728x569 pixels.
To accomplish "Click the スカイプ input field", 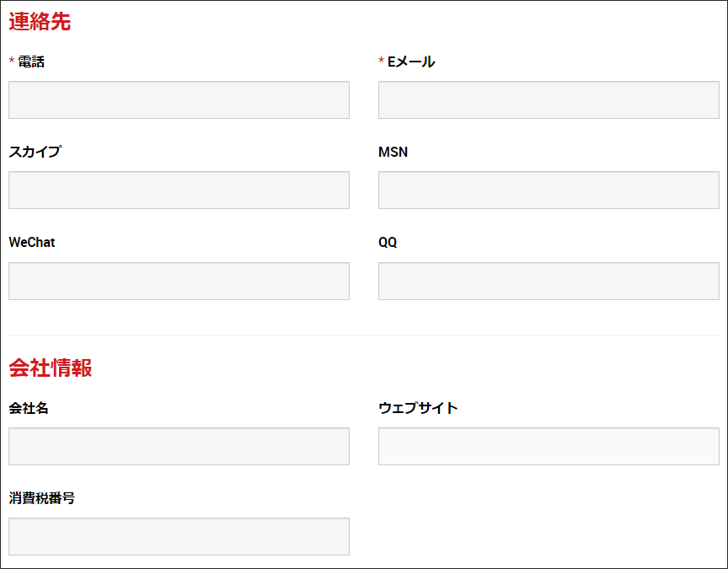I will pyautogui.click(x=179, y=191).
